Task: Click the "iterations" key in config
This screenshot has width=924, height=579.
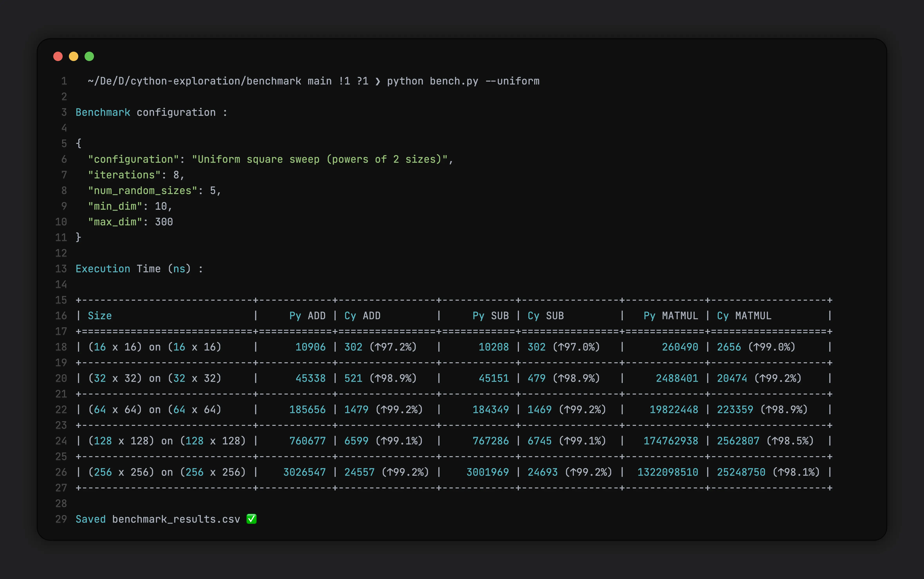Action: pos(124,175)
